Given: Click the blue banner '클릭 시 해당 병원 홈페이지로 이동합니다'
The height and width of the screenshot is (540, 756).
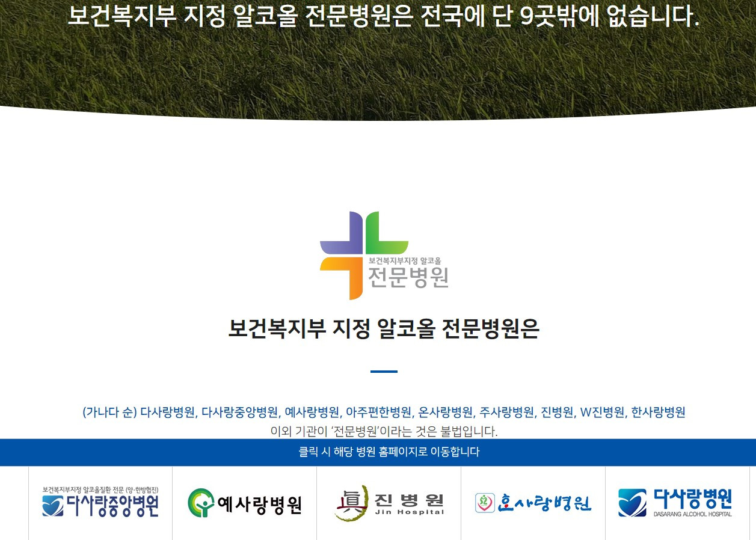Looking at the screenshot, I should 378,452.
